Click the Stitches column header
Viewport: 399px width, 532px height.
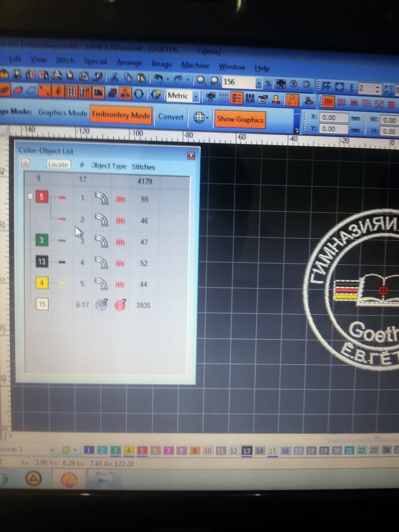pyautogui.click(x=143, y=167)
